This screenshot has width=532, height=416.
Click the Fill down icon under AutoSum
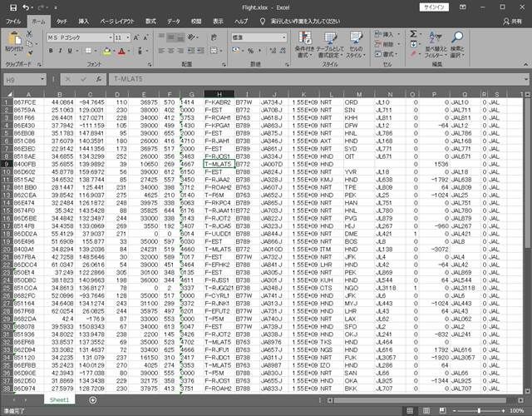pos(413,44)
